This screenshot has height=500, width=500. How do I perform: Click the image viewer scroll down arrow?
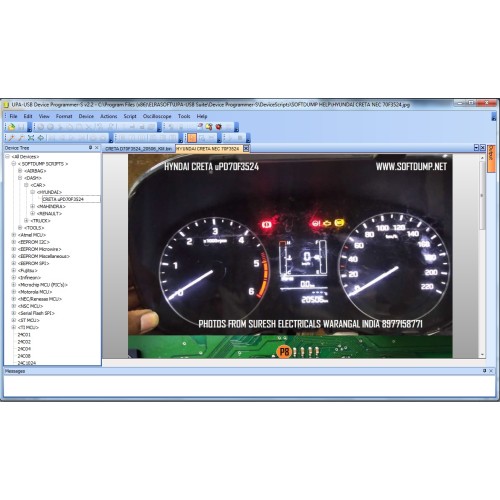point(482,355)
